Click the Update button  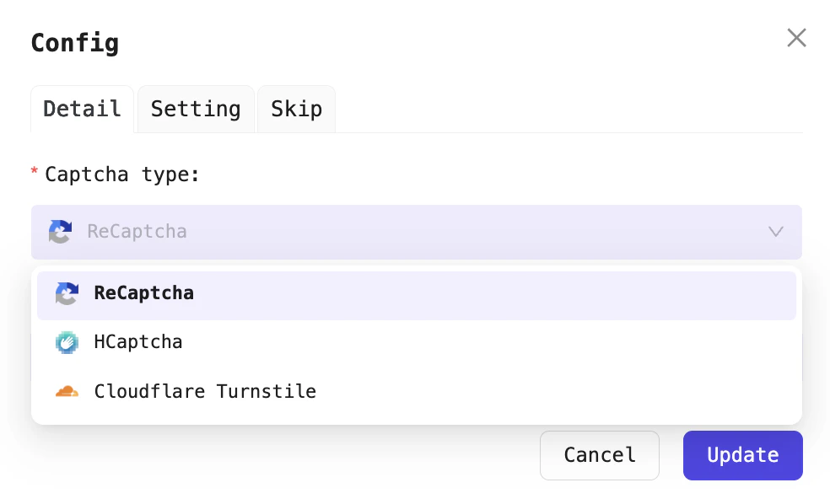point(742,455)
